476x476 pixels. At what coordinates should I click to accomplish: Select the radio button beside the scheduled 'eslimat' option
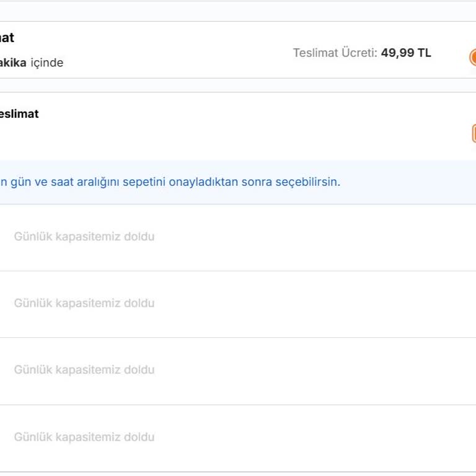tap(474, 133)
